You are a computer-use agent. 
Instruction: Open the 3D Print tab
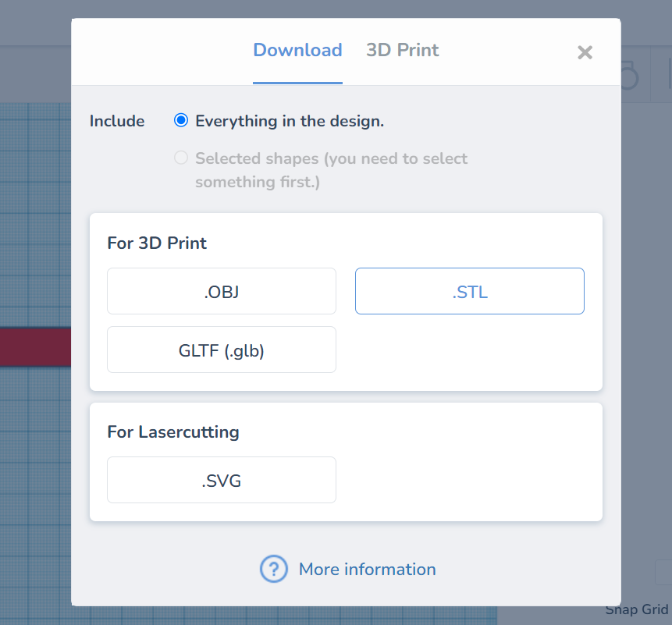tap(403, 50)
